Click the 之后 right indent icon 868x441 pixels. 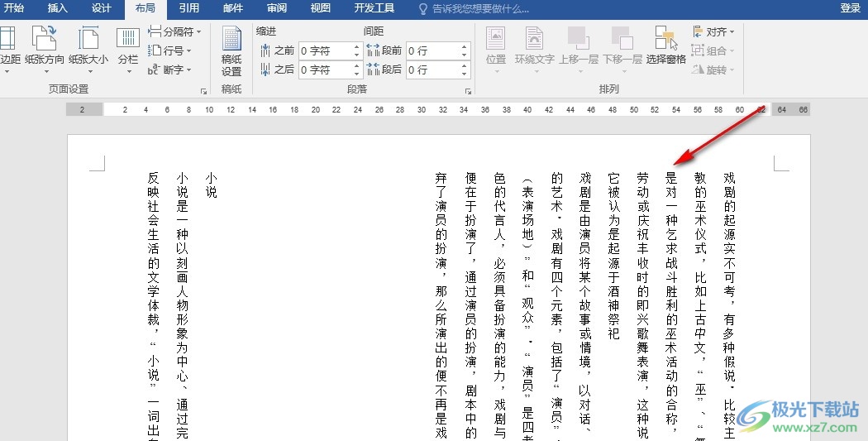pyautogui.click(x=265, y=70)
